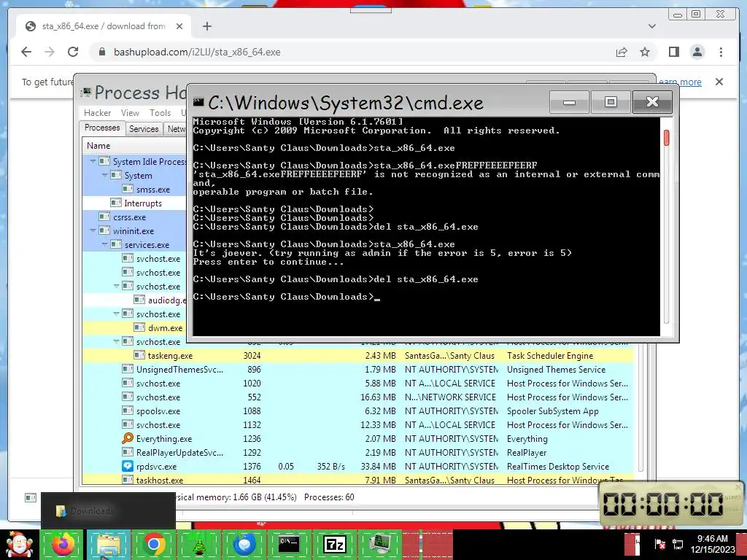
Task: Click the 'Processes: 60' status text
Action: coord(329,497)
